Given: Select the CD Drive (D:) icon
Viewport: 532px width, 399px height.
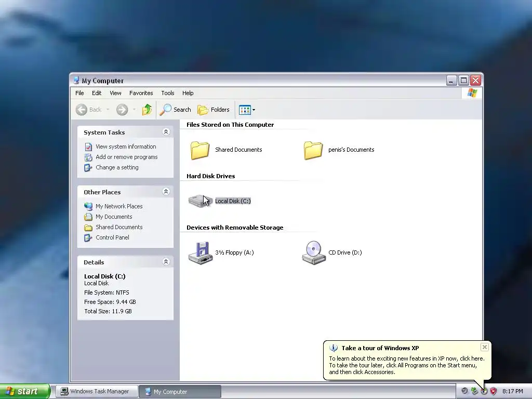Looking at the screenshot, I should pos(313,253).
